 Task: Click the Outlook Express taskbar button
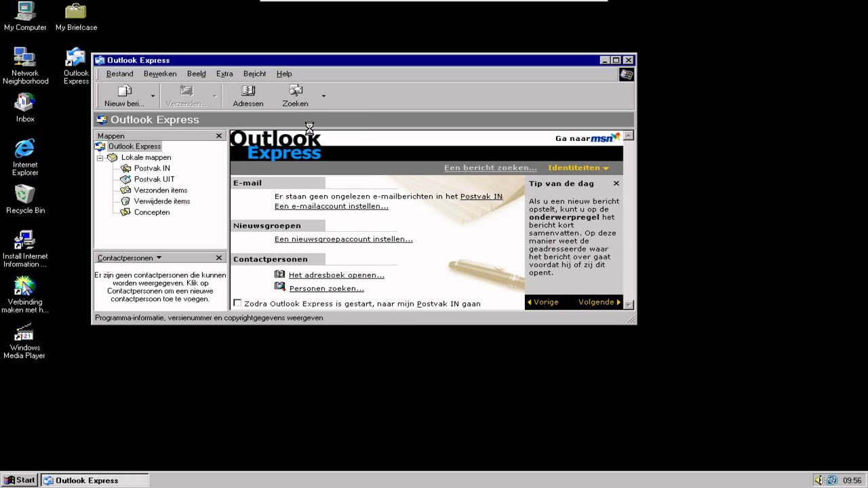point(94,480)
